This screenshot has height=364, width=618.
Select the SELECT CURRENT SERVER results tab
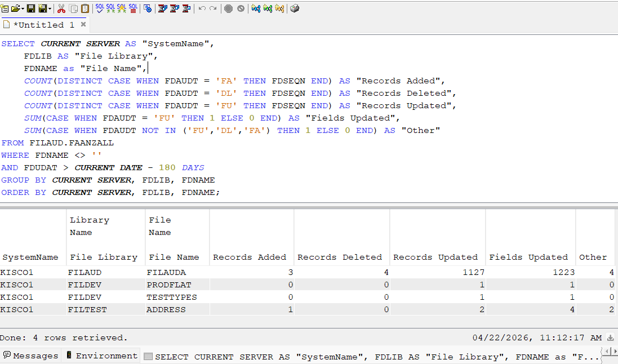(x=371, y=357)
